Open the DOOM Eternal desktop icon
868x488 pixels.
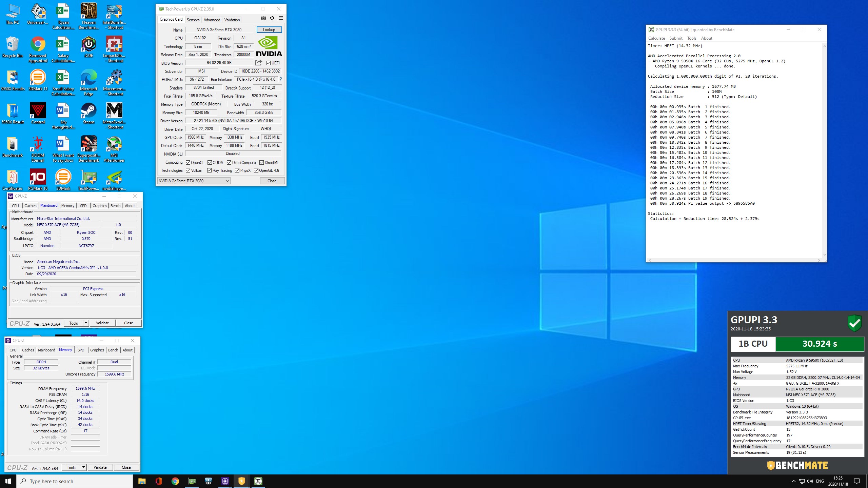point(38,149)
